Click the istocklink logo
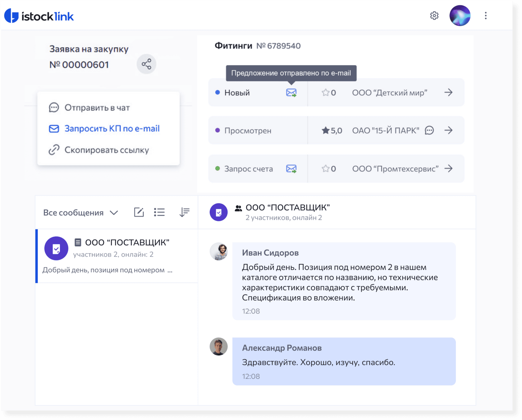The height and width of the screenshot is (420, 522). click(39, 16)
